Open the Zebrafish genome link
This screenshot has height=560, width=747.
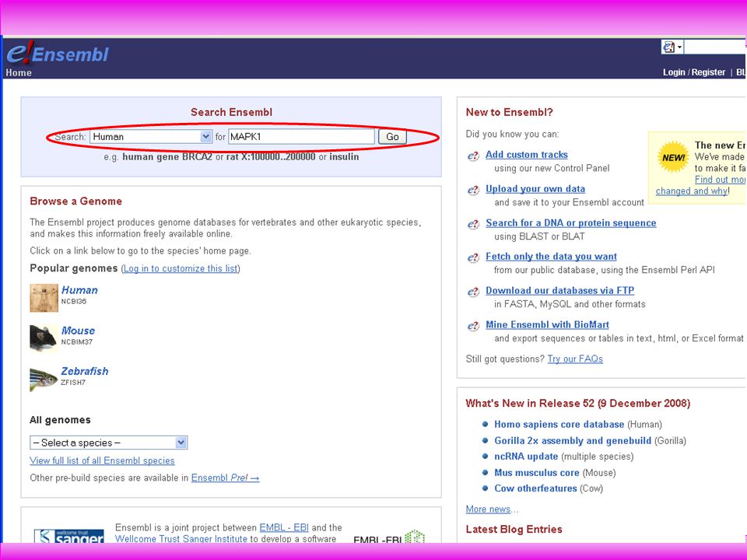pyautogui.click(x=85, y=371)
